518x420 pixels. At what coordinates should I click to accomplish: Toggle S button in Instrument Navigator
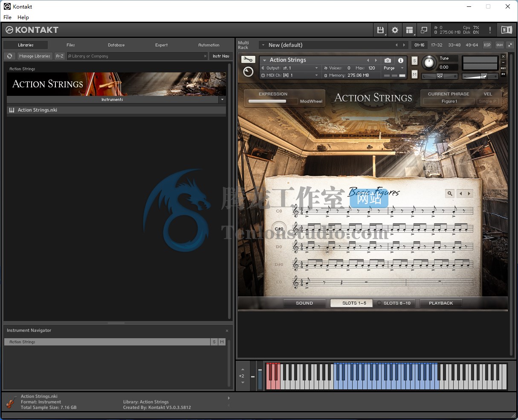214,342
